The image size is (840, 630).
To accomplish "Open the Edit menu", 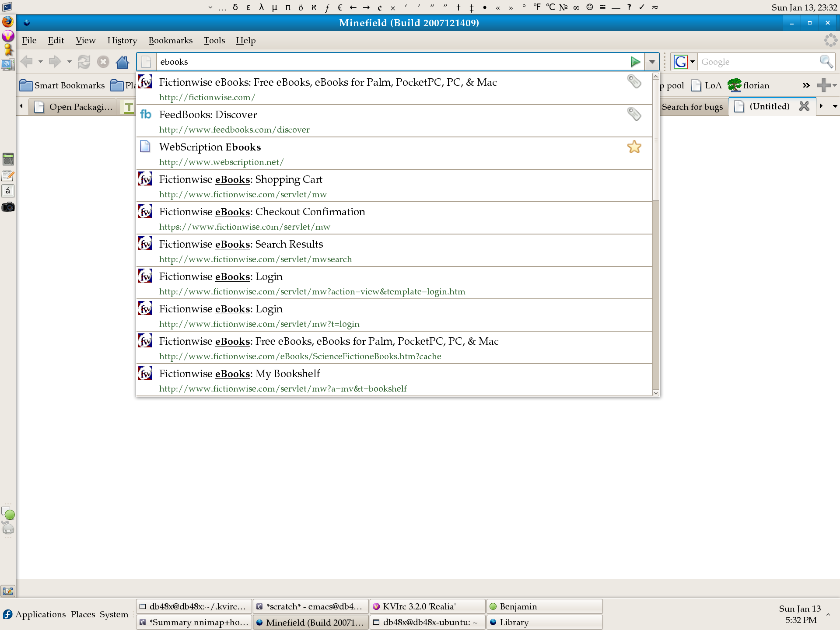I will coord(56,40).
